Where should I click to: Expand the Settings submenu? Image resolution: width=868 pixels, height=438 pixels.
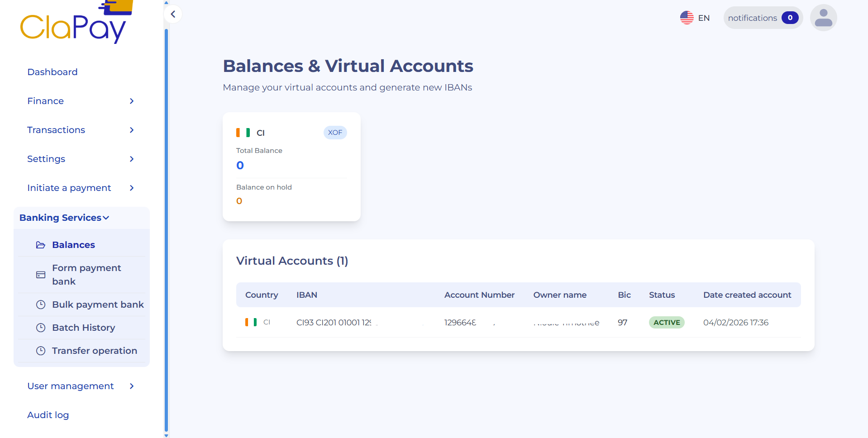pos(132,159)
